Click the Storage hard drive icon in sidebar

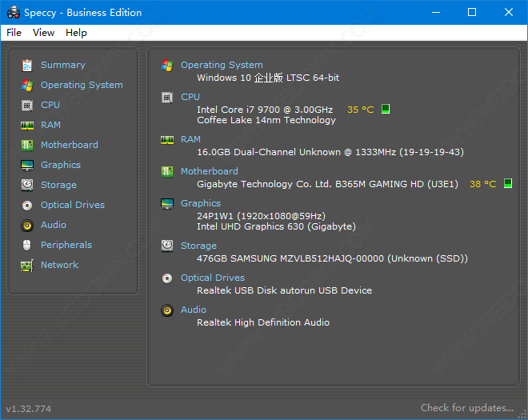27,185
